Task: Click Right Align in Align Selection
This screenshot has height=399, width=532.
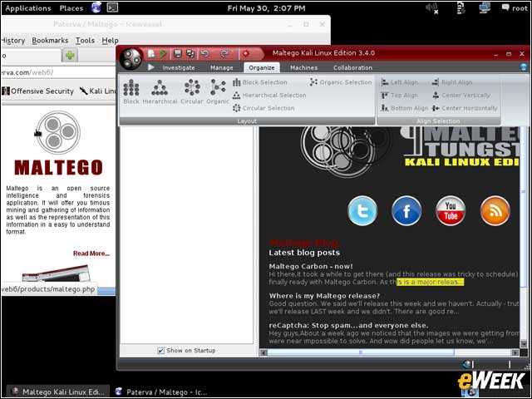Action: pyautogui.click(x=452, y=82)
